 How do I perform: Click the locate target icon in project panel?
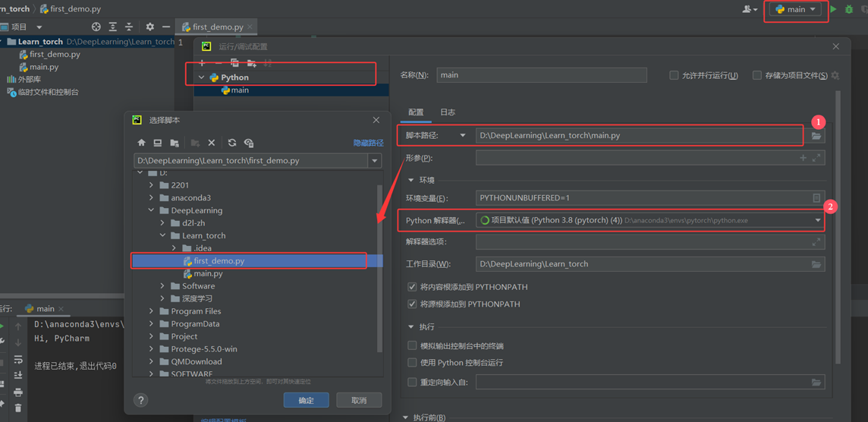point(96,27)
